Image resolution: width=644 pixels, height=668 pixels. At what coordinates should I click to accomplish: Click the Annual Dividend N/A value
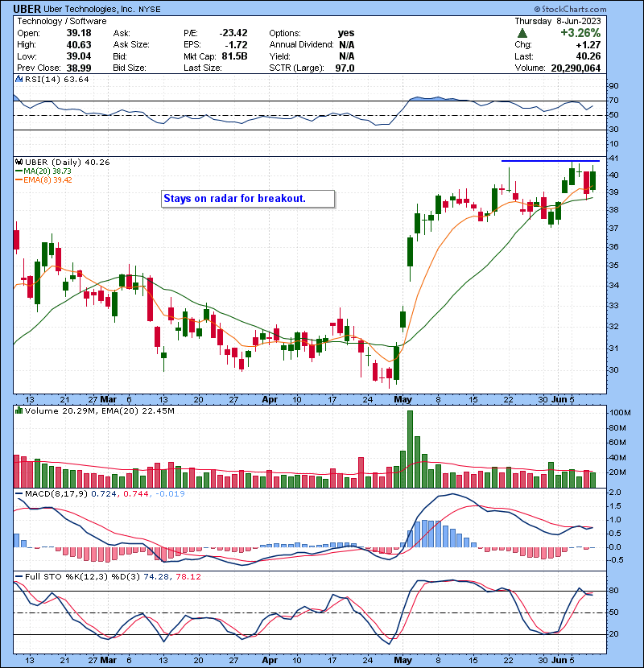click(x=346, y=45)
